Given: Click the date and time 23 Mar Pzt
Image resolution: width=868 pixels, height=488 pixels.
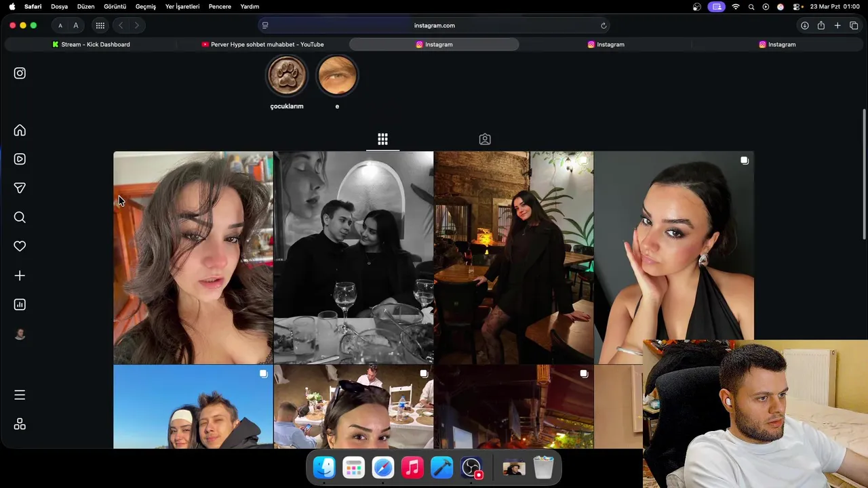Looking at the screenshot, I should point(835,7).
